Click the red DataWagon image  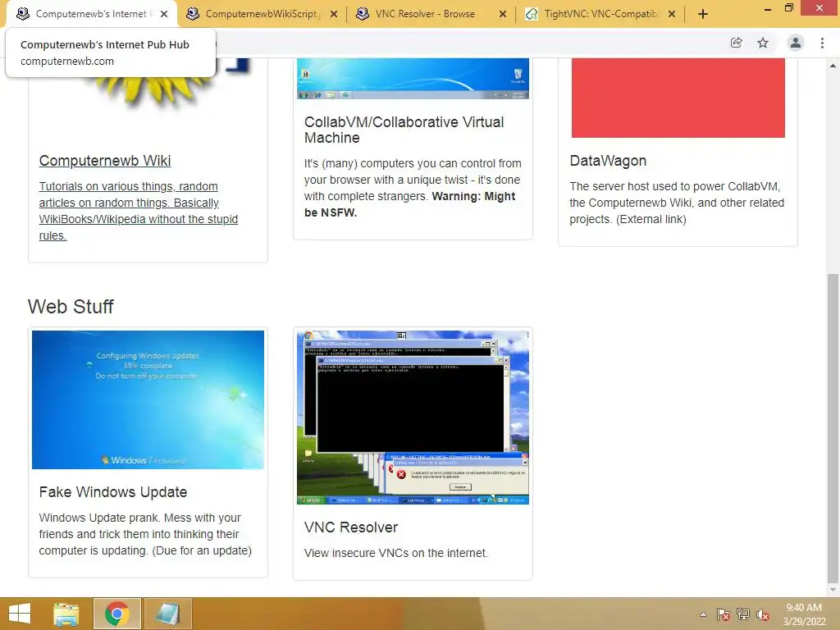pyautogui.click(x=678, y=98)
